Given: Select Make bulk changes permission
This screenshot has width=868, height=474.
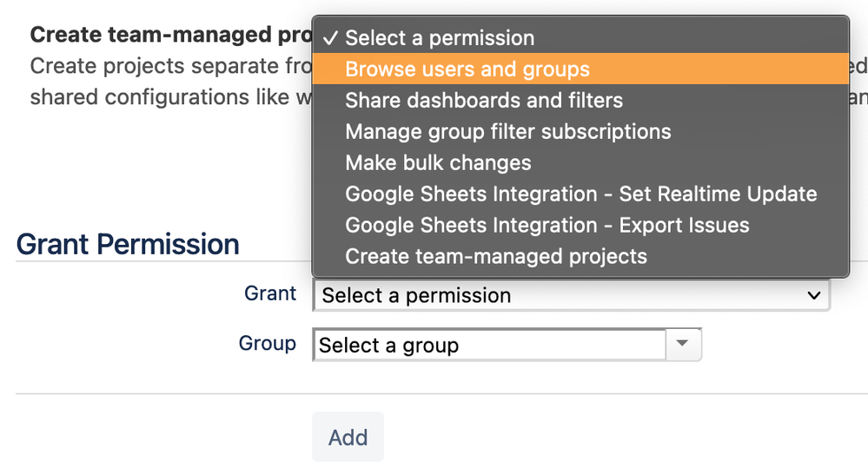Looking at the screenshot, I should pos(438,163).
